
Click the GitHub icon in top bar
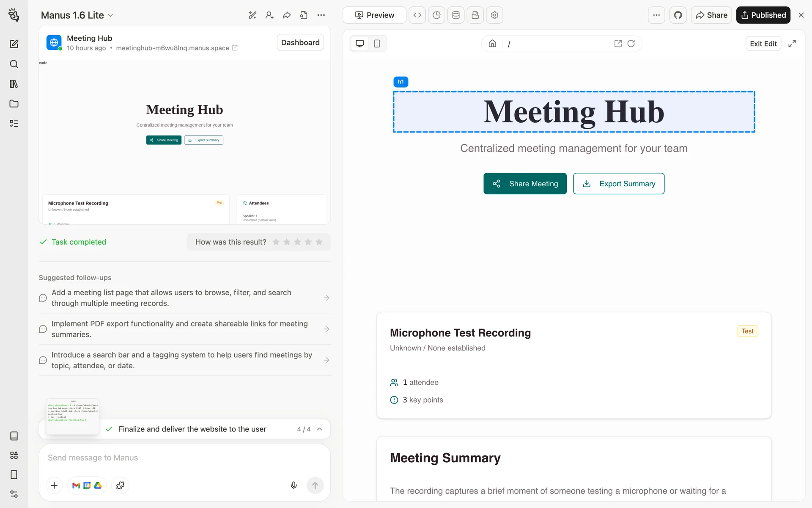pyautogui.click(x=678, y=15)
